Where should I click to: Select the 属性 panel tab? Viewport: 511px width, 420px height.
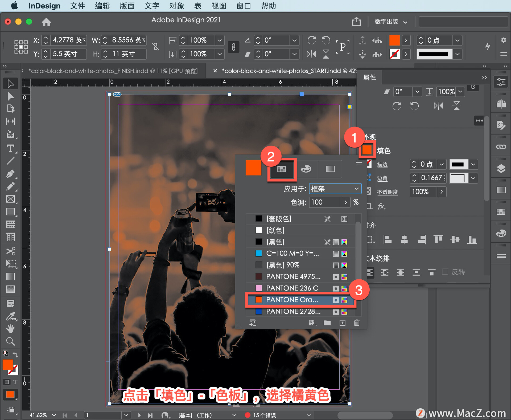tap(369, 78)
